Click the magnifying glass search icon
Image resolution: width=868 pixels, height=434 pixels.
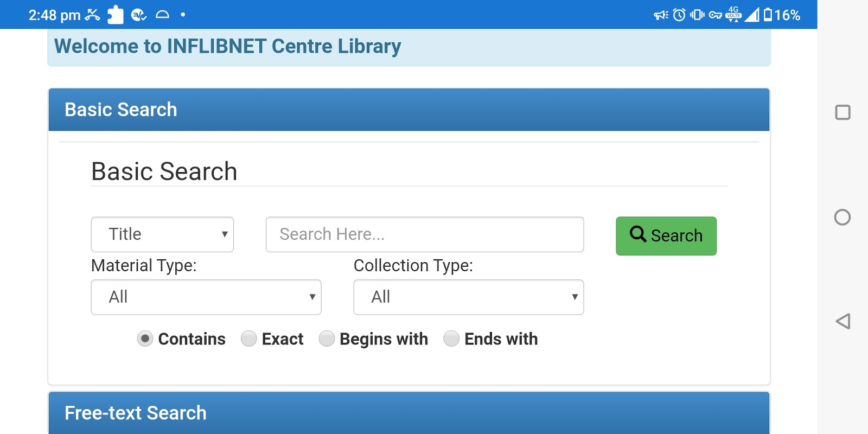point(637,234)
